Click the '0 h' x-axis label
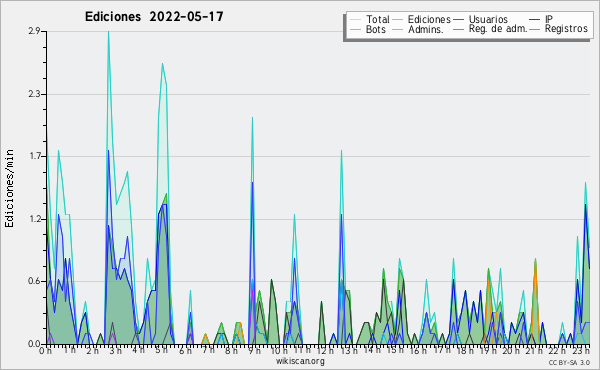Image resolution: width=600 pixels, height=370 pixels. click(x=45, y=351)
